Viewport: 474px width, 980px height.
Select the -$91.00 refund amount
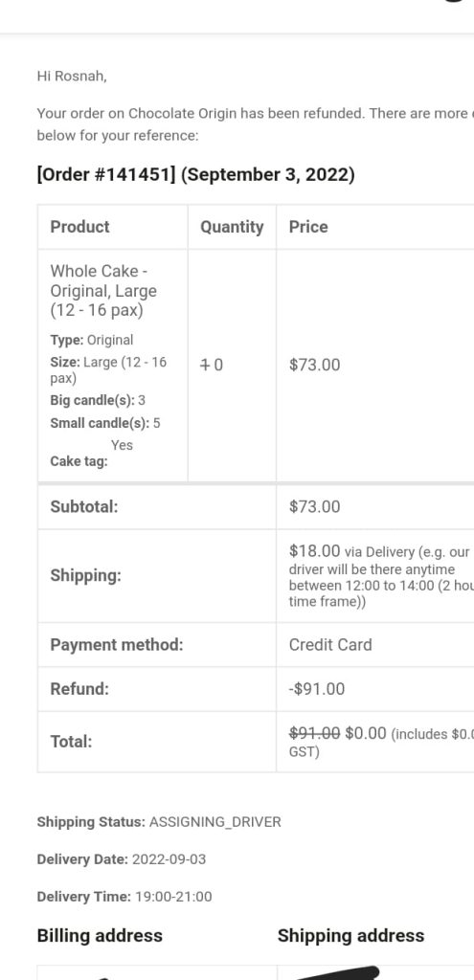pos(316,689)
